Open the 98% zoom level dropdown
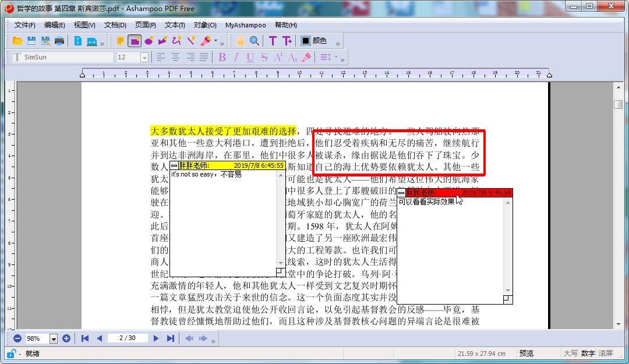Image resolution: width=629 pixels, height=364 pixels. tap(54, 339)
